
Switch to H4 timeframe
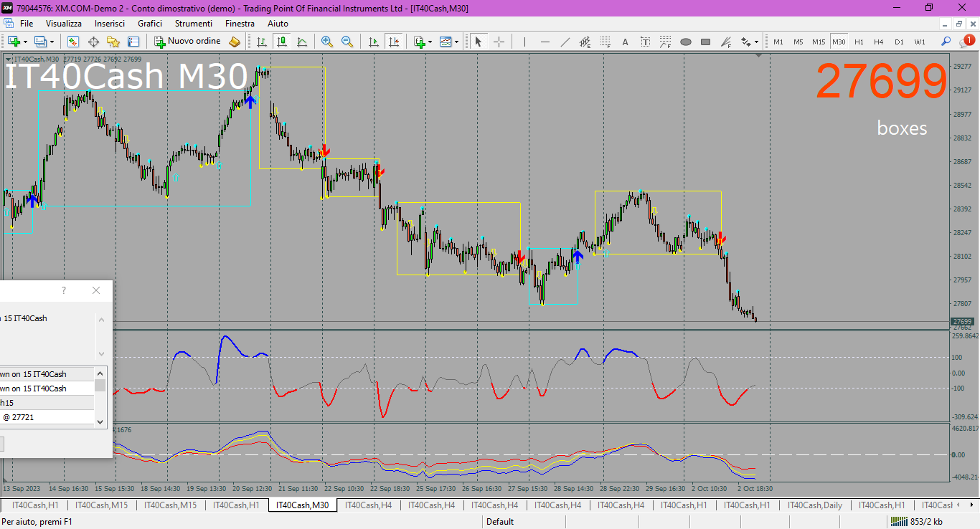coord(879,42)
